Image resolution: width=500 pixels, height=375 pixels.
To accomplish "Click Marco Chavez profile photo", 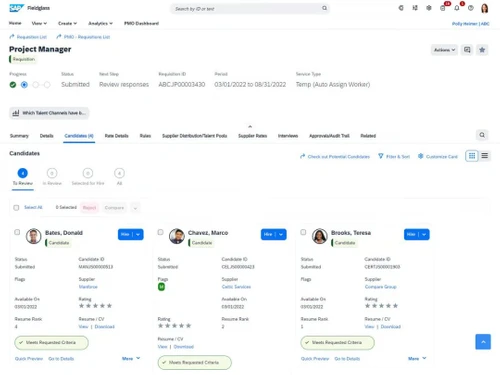I will 177,236.
